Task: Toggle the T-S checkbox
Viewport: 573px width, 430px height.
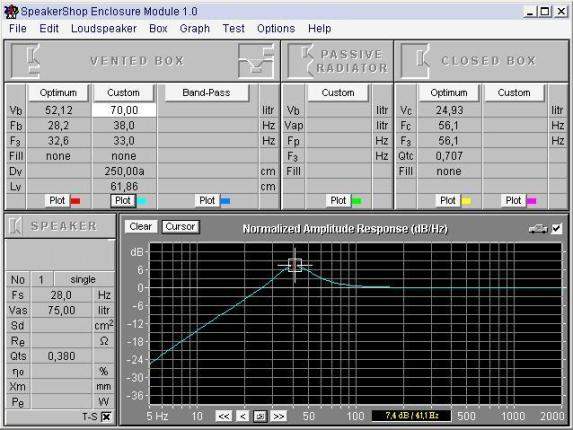Action: (106, 417)
